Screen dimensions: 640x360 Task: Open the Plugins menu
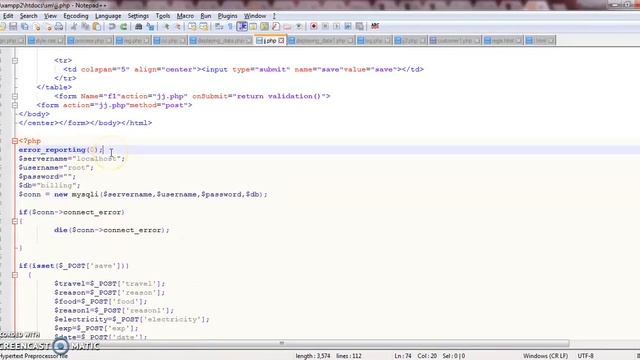[x=227, y=16]
